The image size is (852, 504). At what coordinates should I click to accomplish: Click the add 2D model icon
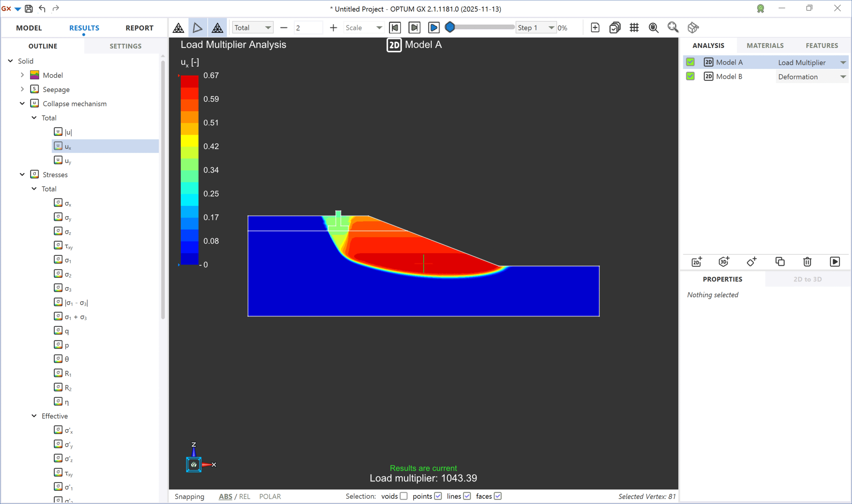(697, 262)
